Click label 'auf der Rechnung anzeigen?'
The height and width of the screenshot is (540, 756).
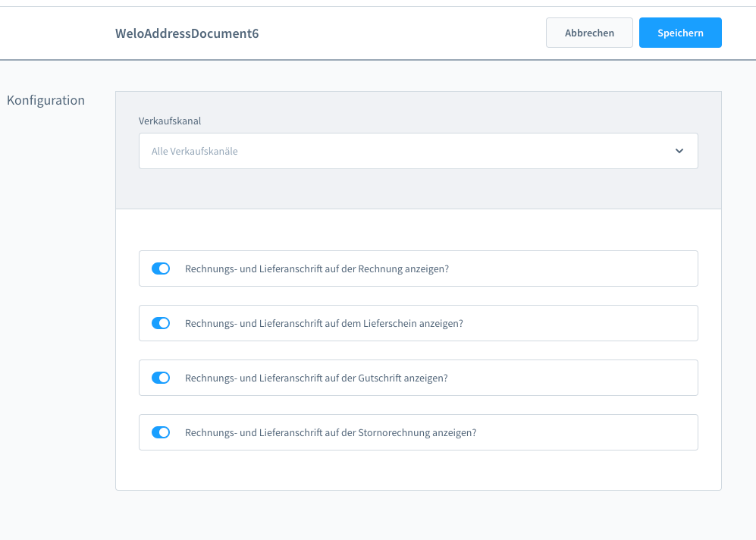pos(387,269)
